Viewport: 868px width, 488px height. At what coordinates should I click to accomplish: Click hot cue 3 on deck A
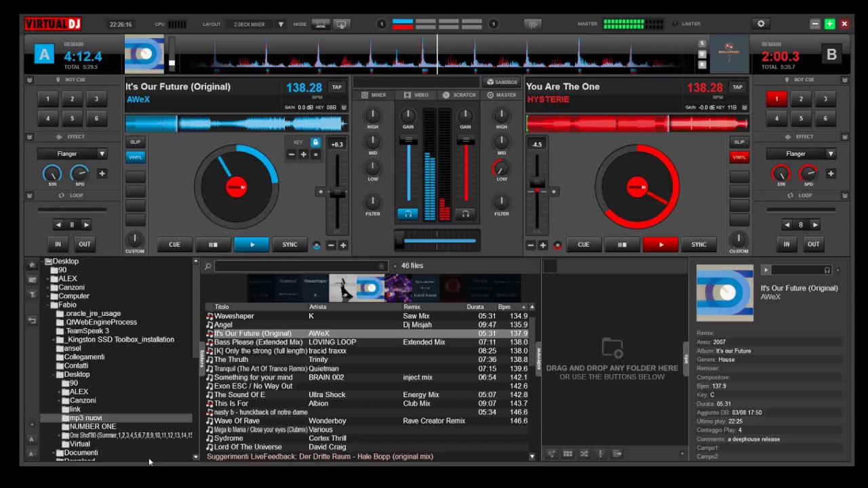[x=96, y=99]
